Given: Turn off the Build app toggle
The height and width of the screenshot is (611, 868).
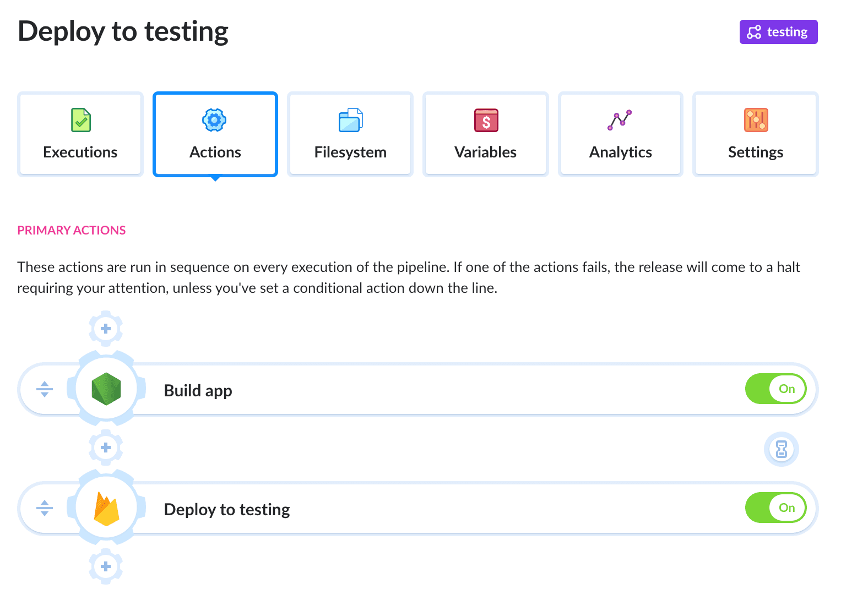Looking at the screenshot, I should tap(775, 389).
